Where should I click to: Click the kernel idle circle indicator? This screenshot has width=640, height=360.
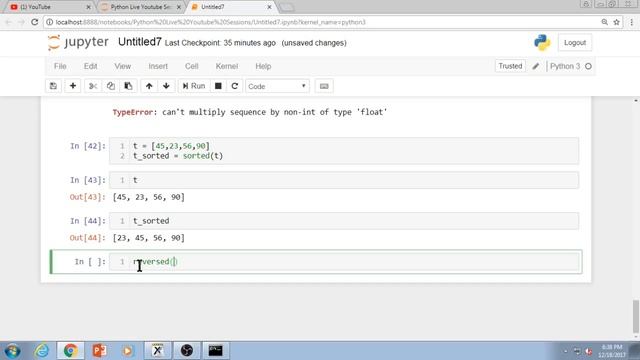tap(588, 66)
